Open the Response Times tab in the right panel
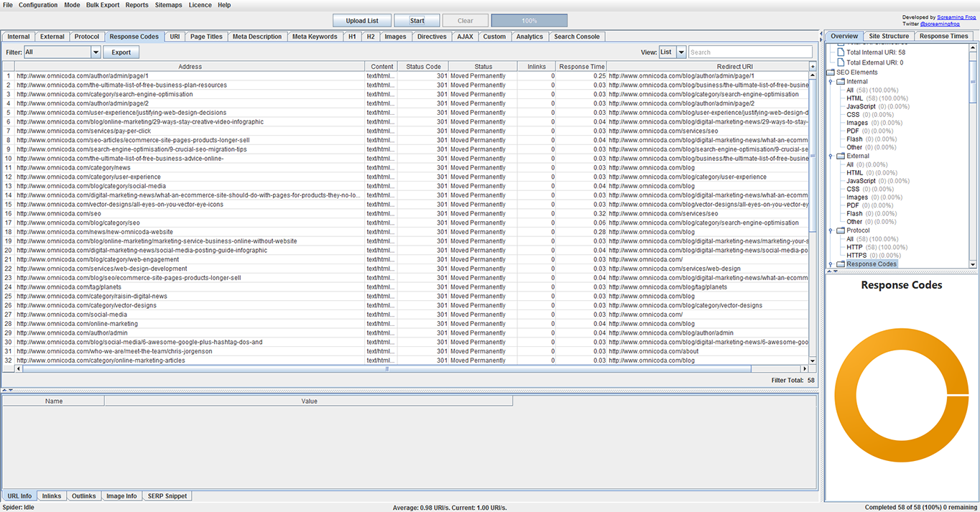The image size is (980, 512). tap(944, 36)
